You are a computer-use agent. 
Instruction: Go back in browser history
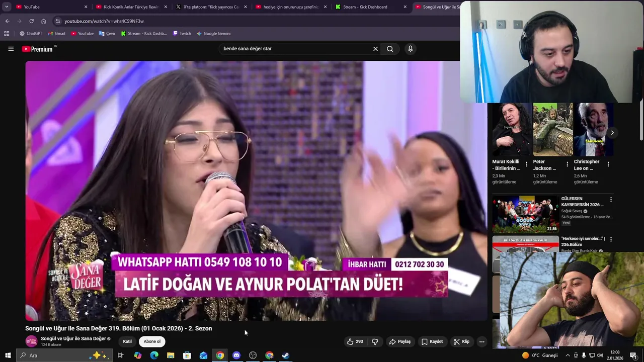7,21
